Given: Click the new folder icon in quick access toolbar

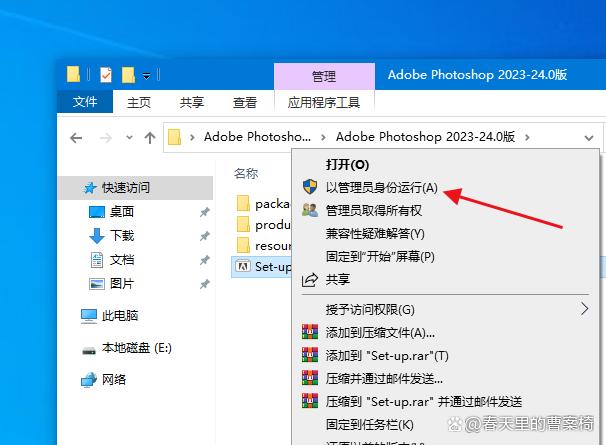Looking at the screenshot, I should click(x=128, y=75).
